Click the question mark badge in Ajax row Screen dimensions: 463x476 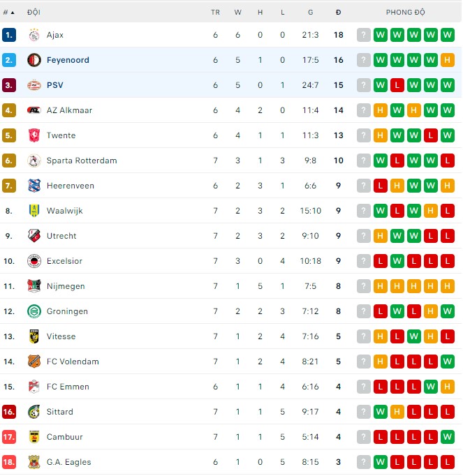(x=363, y=35)
